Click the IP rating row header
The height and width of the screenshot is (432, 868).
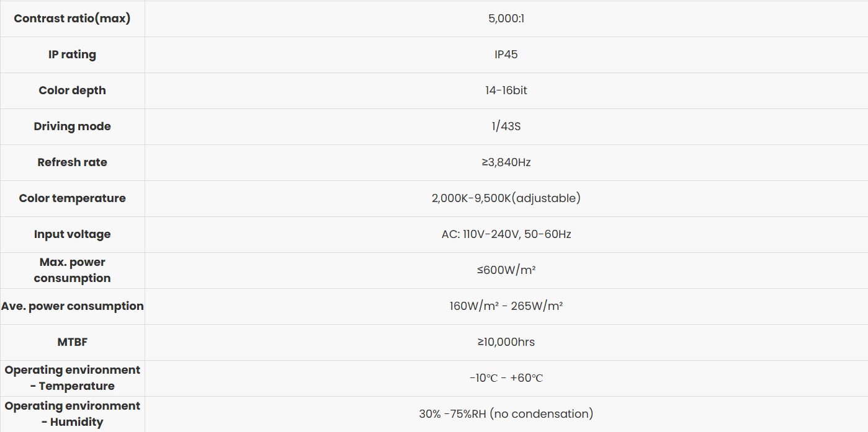coord(72,55)
